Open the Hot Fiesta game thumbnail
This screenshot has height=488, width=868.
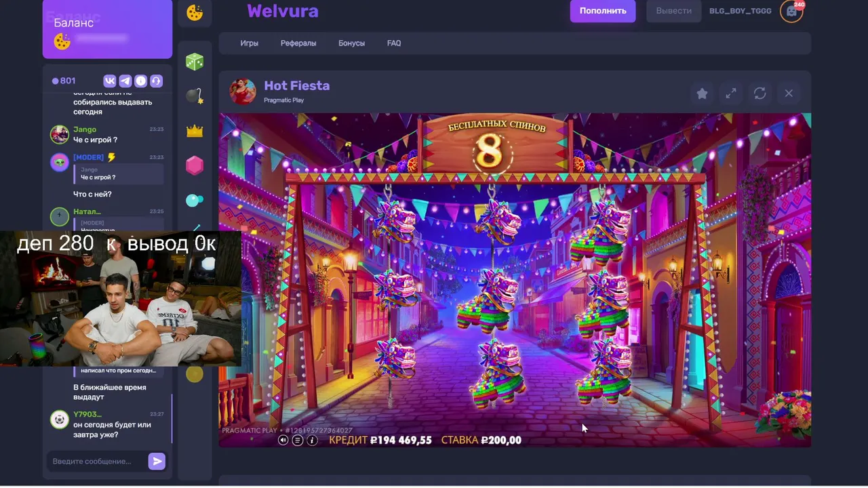pos(243,91)
